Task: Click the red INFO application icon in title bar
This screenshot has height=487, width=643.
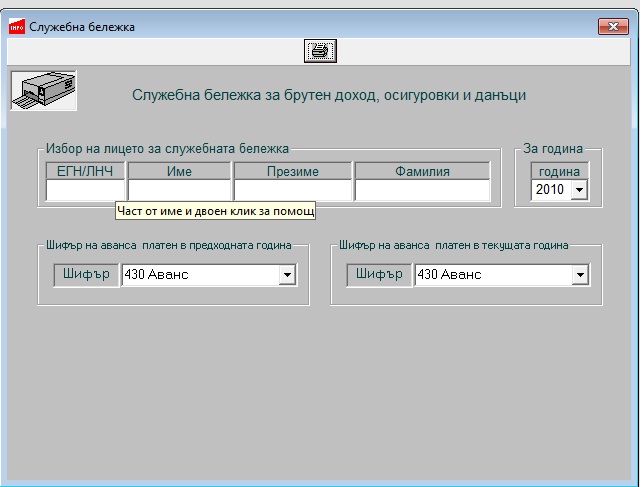Action: (17, 27)
